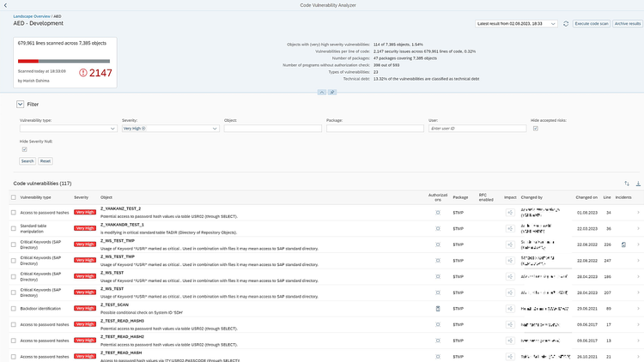
Task: Click the Line column header
Action: click(x=607, y=197)
